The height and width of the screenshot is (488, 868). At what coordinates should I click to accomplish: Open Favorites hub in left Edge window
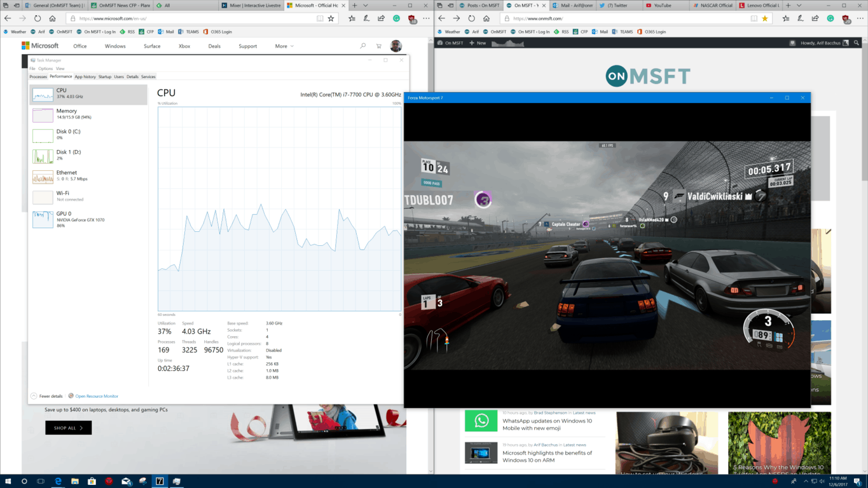click(x=352, y=18)
